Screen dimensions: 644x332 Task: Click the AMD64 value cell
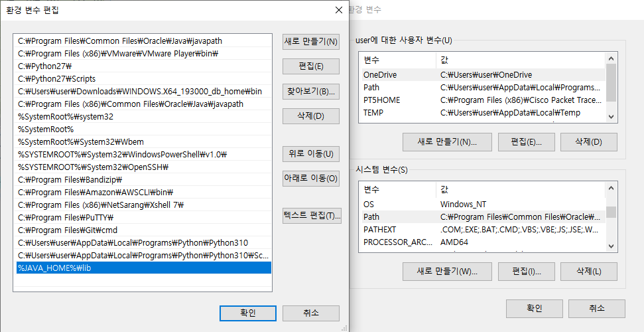(x=454, y=242)
